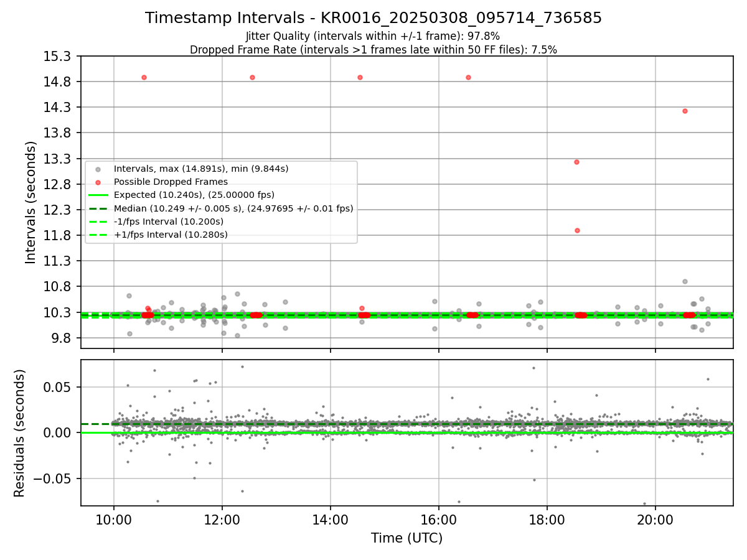The width and height of the screenshot is (747, 560).
Task: Click the x-axis label 'Time (UTC)'
Action: pyautogui.click(x=406, y=538)
